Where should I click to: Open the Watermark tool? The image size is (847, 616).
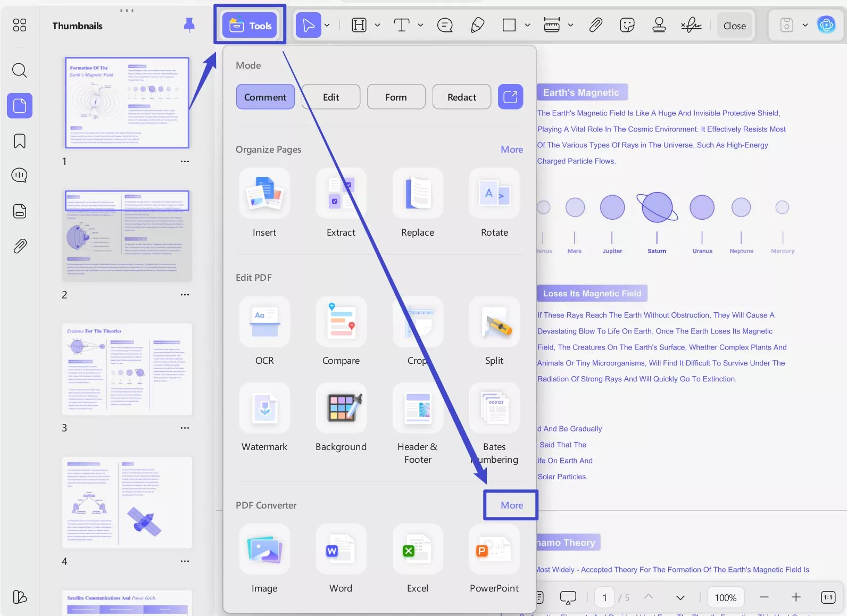[264, 418]
